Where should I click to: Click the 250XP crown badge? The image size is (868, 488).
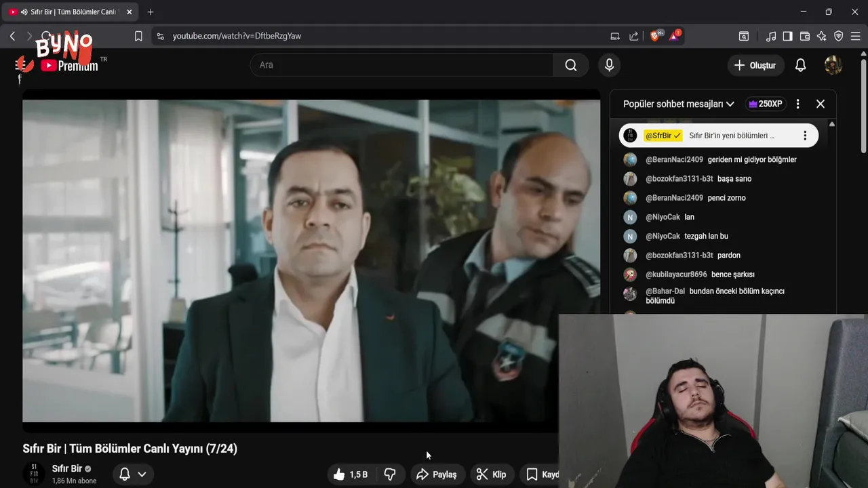765,104
